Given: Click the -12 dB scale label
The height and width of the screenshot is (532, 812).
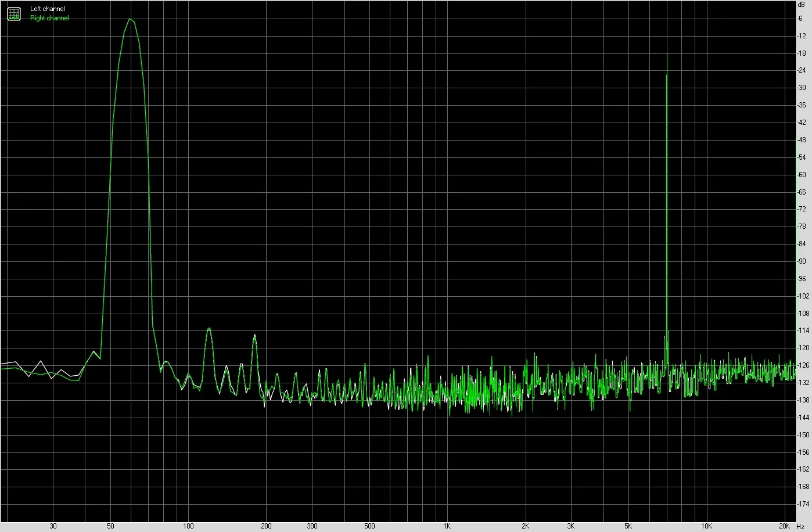Looking at the screenshot, I should click(802, 36).
